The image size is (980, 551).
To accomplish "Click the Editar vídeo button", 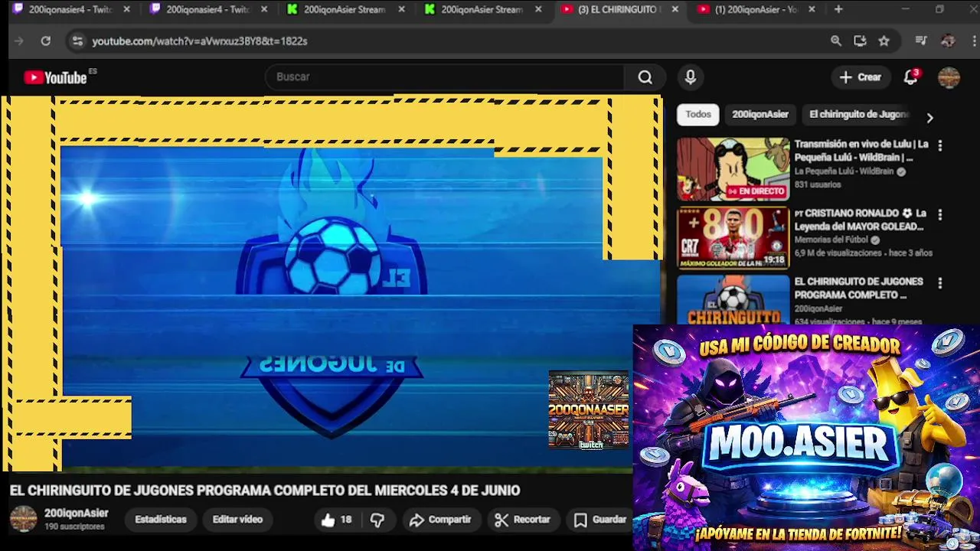I will click(237, 520).
